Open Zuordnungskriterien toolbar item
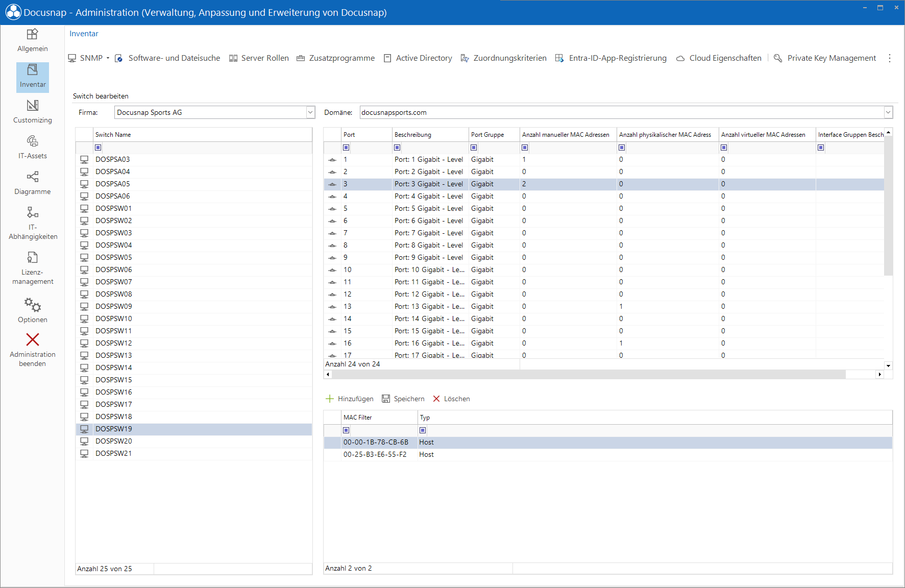Image resolution: width=905 pixels, height=588 pixels. pos(503,58)
